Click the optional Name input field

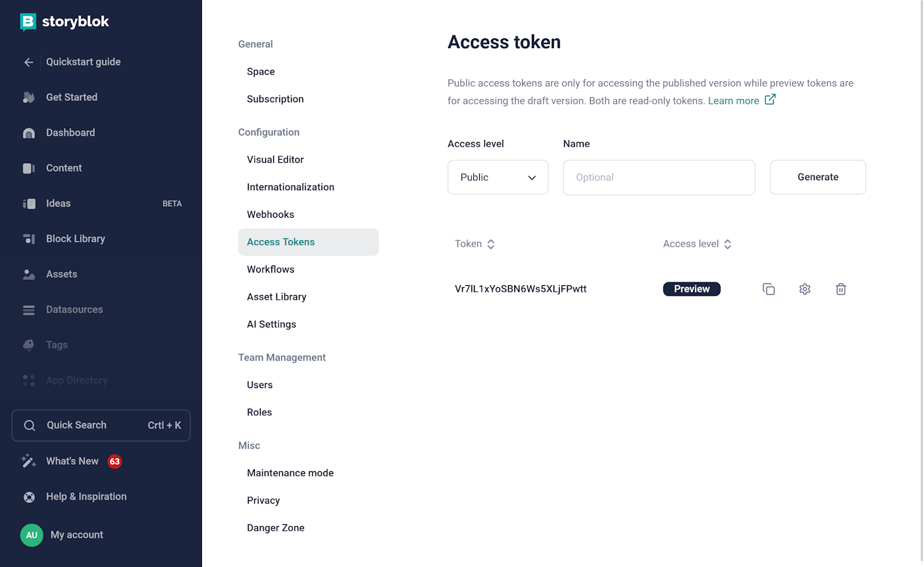point(659,177)
